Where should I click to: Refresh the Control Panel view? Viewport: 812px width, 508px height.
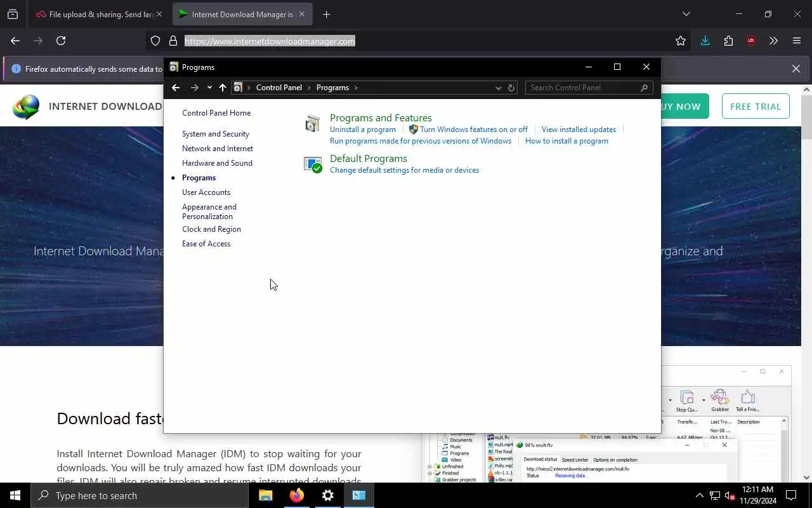[511, 88]
